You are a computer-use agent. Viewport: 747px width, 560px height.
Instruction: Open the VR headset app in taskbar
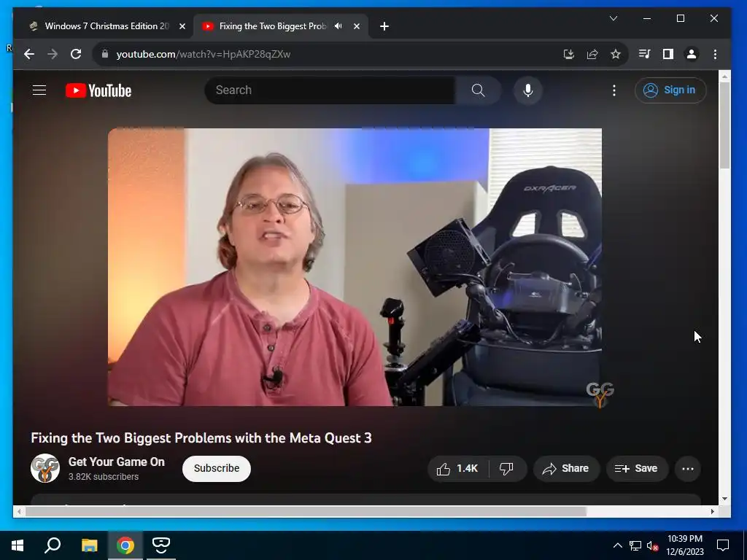click(x=161, y=545)
